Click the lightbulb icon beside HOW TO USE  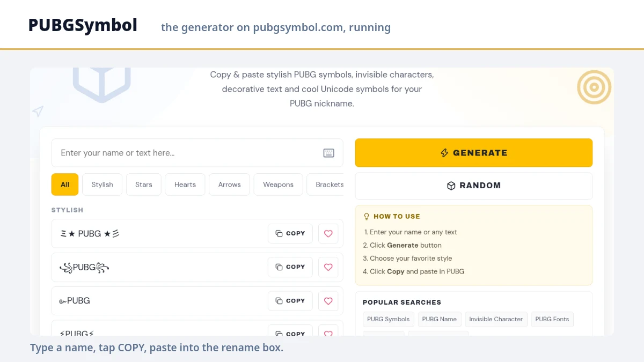(x=367, y=217)
